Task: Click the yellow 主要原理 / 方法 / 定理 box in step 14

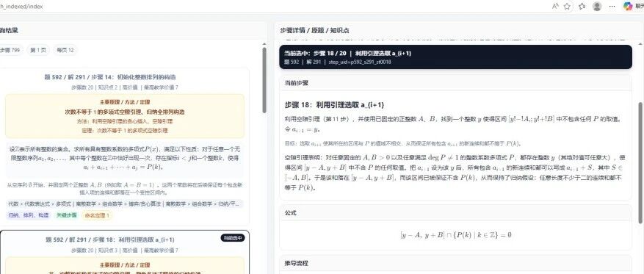Action: pyautogui.click(x=124, y=116)
